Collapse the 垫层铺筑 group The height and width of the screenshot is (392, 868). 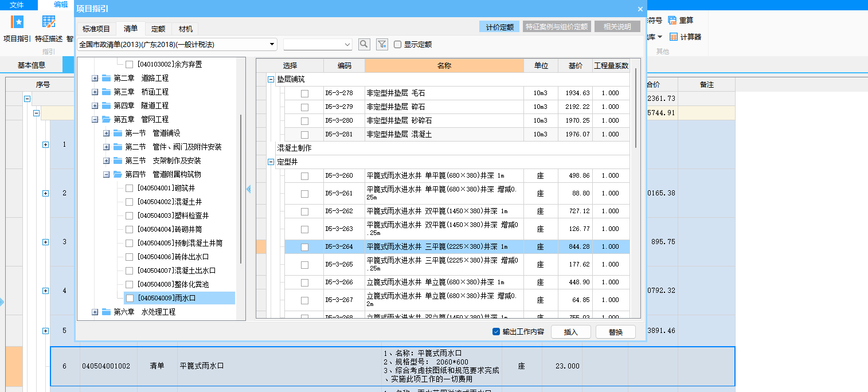coord(271,79)
